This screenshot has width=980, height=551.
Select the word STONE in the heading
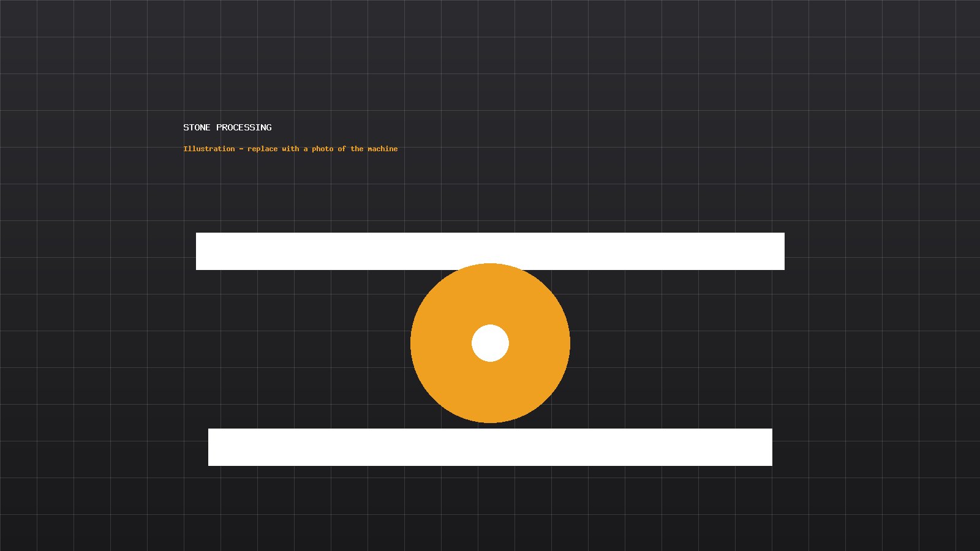pos(197,127)
